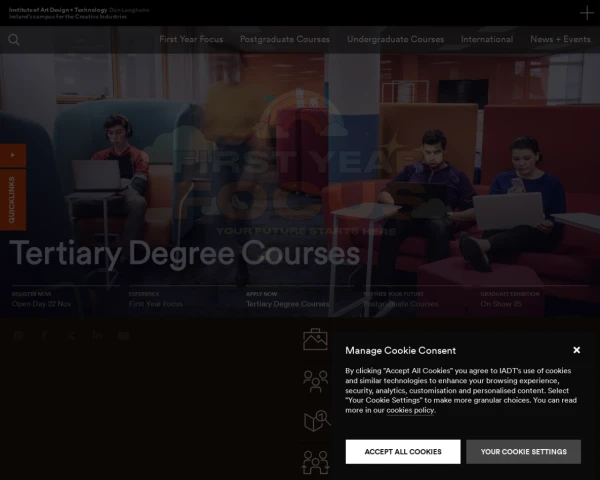
Task: Click the Accept All Cookies button
Action: click(403, 452)
